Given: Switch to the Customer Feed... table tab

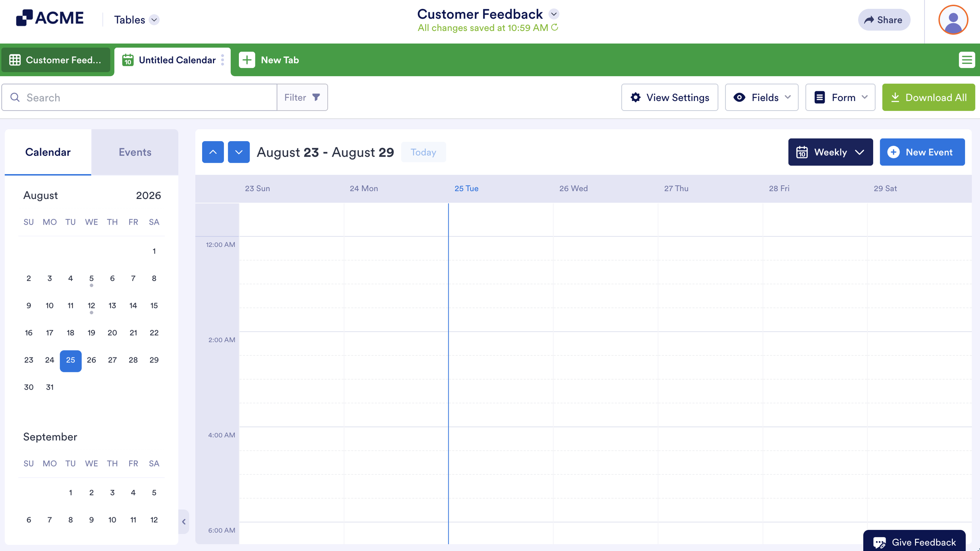Looking at the screenshot, I should pos(56,60).
